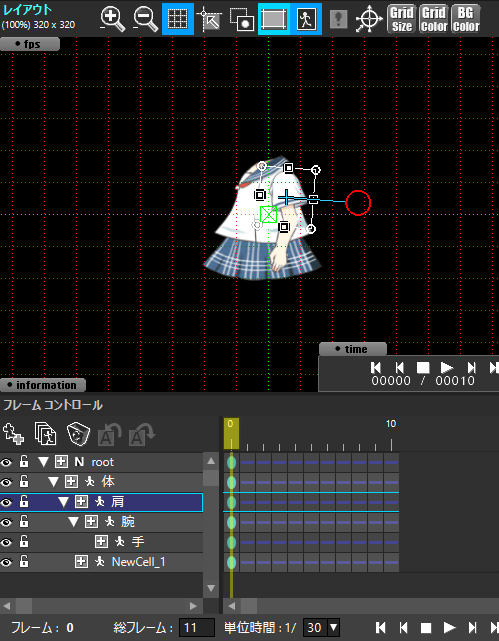Open the Grid Size setting

402,19
